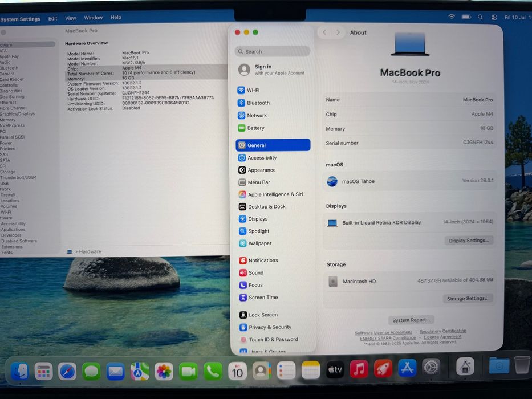Viewport: 532px width, 399px height.
Task: Select General in the settings sidebar
Action: (273, 145)
